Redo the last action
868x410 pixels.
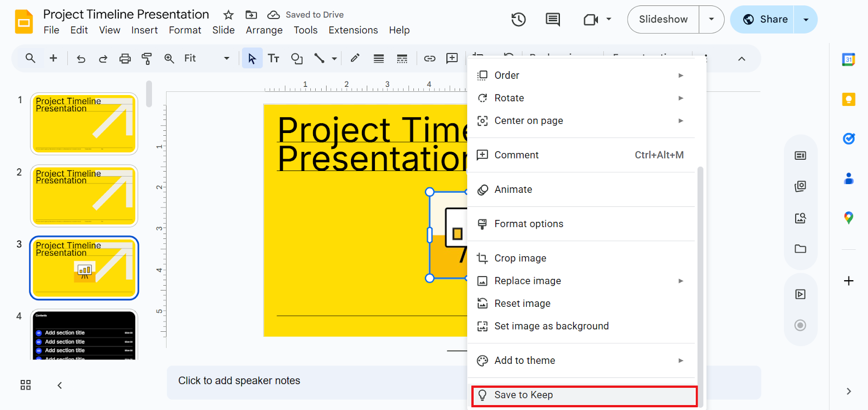coord(103,59)
